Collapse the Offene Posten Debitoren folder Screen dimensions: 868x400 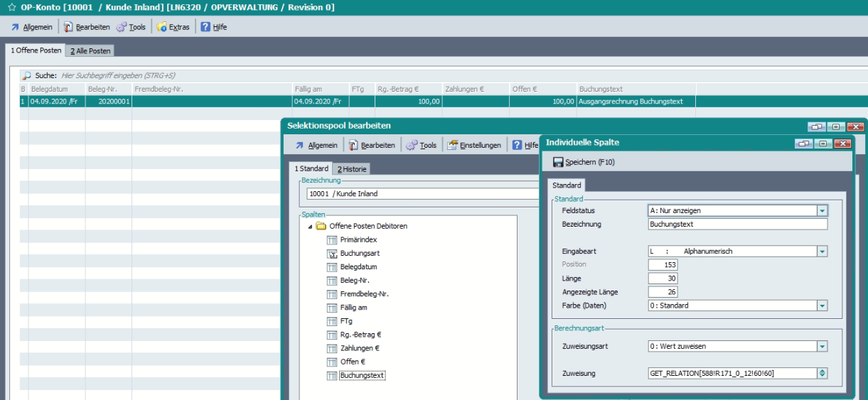[x=310, y=227]
